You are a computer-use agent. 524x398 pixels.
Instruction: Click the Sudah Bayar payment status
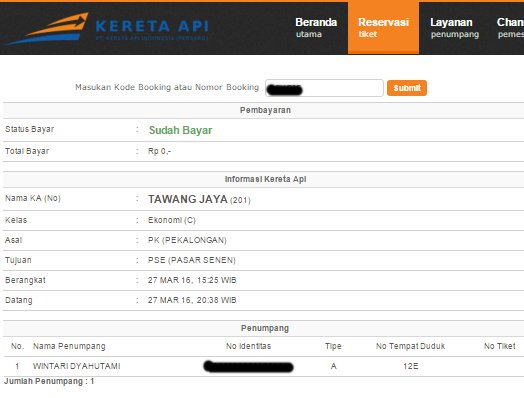[180, 130]
